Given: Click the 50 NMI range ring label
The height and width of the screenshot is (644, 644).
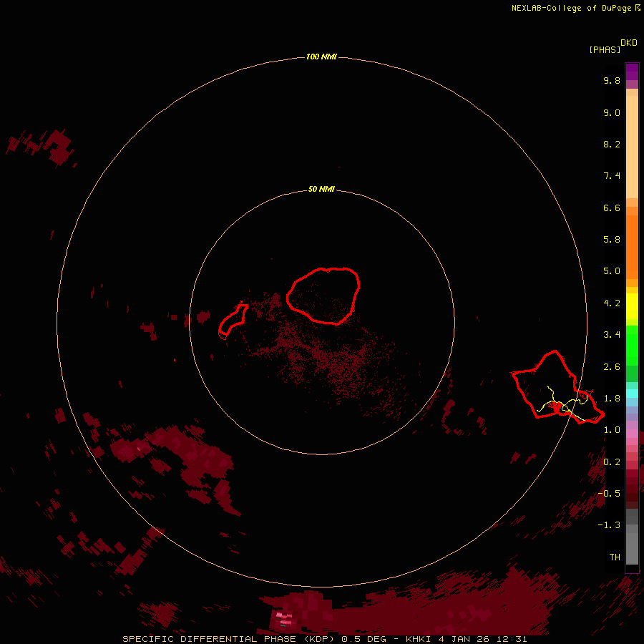Looking at the screenshot, I should (321, 189).
